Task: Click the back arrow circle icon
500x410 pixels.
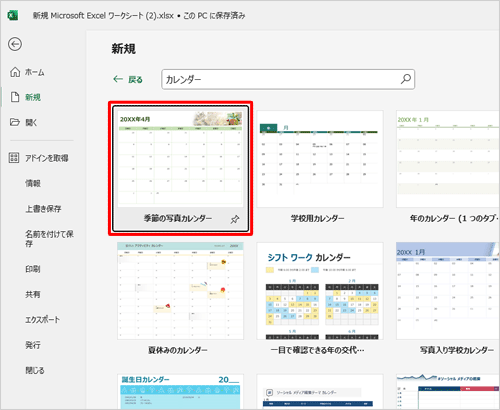Action: [x=15, y=44]
